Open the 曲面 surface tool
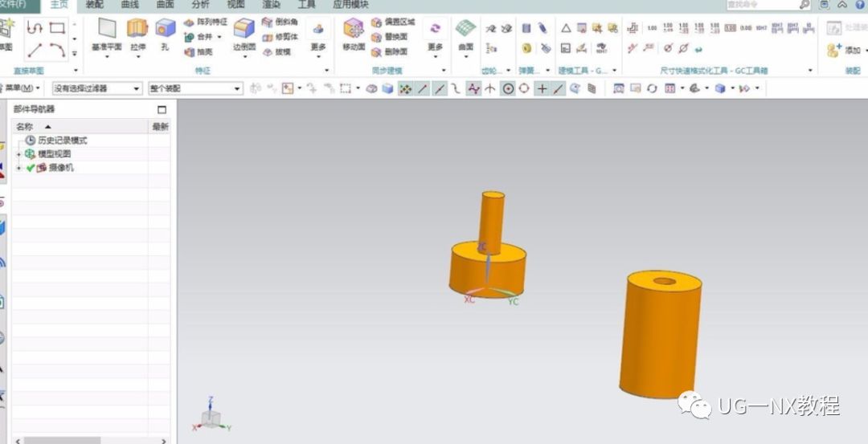The height and width of the screenshot is (444, 868). coord(466,33)
